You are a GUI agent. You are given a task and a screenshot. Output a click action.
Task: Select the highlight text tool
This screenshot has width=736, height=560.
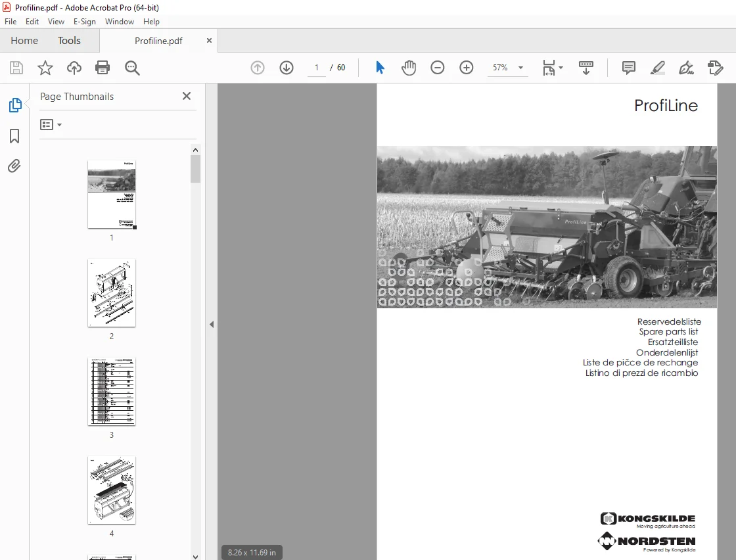(657, 68)
